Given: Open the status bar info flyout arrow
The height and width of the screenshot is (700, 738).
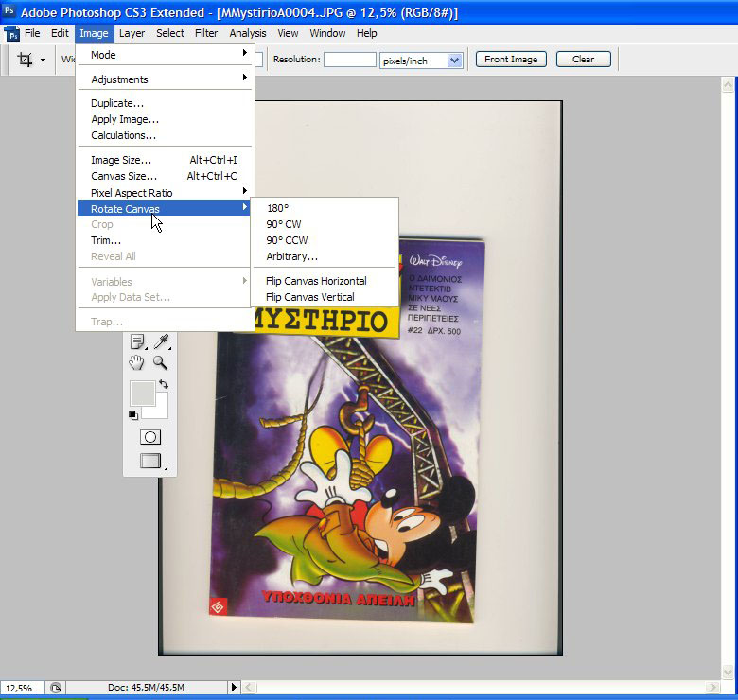Looking at the screenshot, I should [x=234, y=688].
